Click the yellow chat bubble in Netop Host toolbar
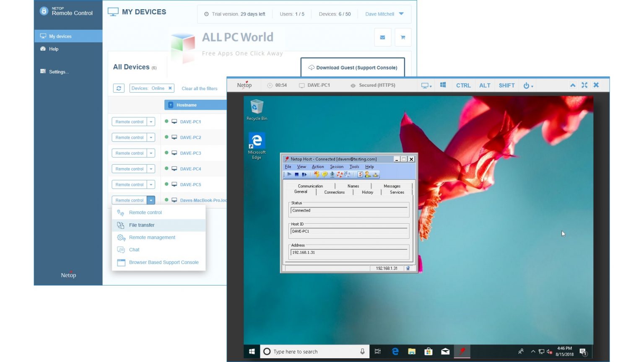This screenshot has width=644, height=362. [x=324, y=175]
